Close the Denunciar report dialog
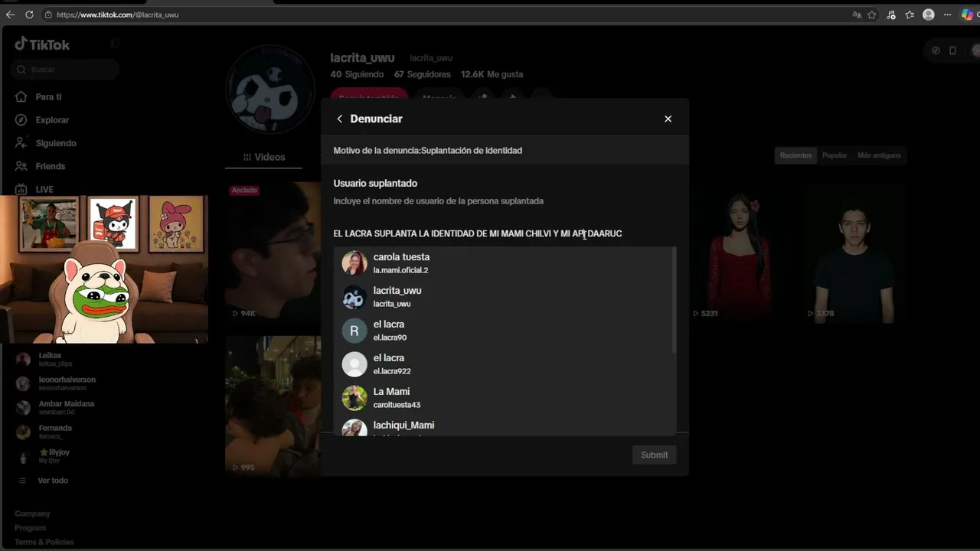Viewport: 980px width, 551px height. pyautogui.click(x=668, y=119)
